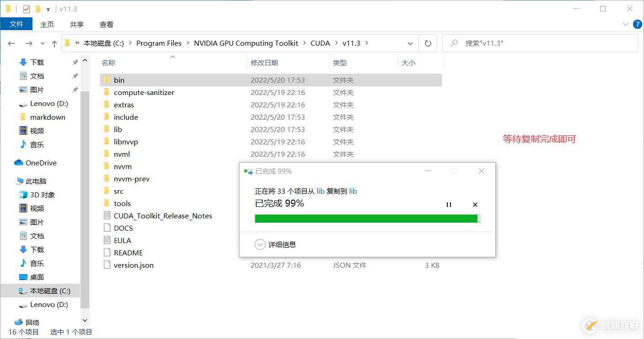
Task: Click the destination lib link in dialog
Action: pos(353,191)
